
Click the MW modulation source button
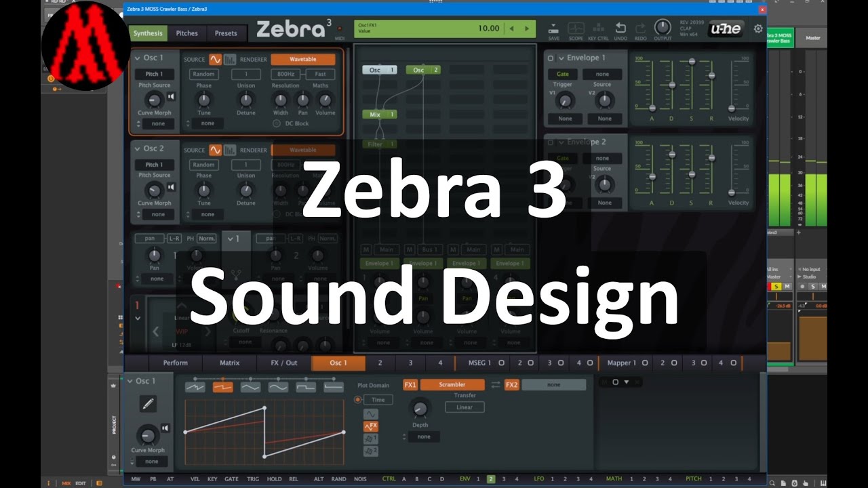[x=136, y=479]
